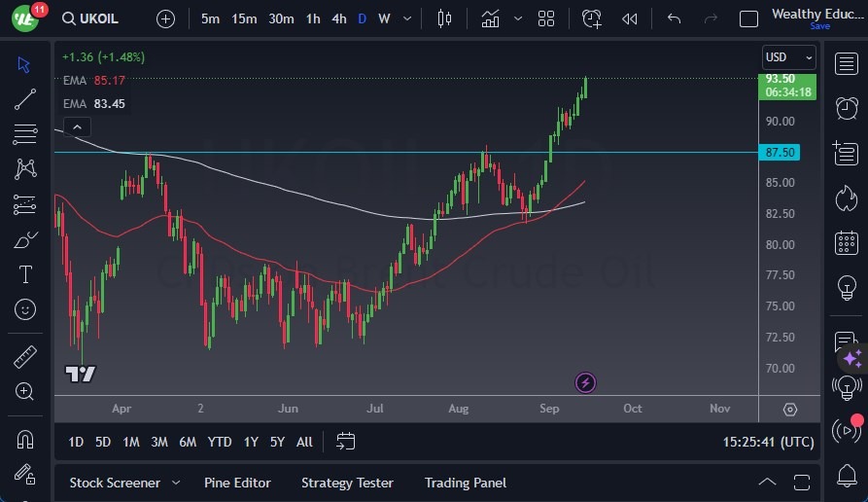Click the UKOIL symbol search field
This screenshot has width=868, height=502.
99,18
